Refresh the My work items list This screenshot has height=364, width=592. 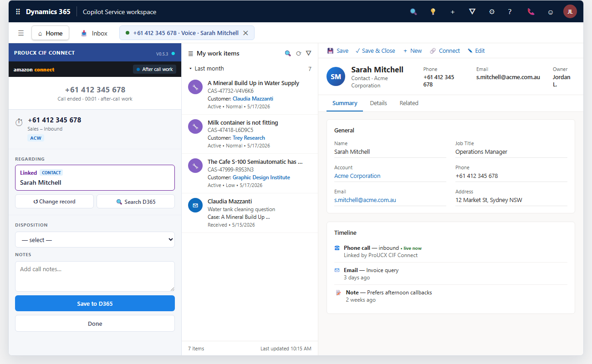click(299, 53)
